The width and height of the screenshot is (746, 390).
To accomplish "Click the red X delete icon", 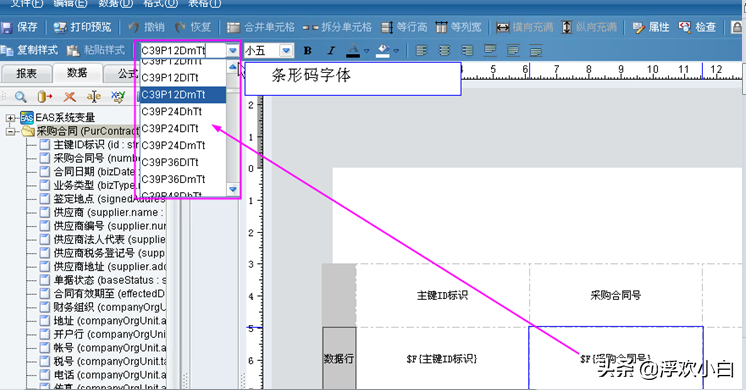I will (70, 97).
